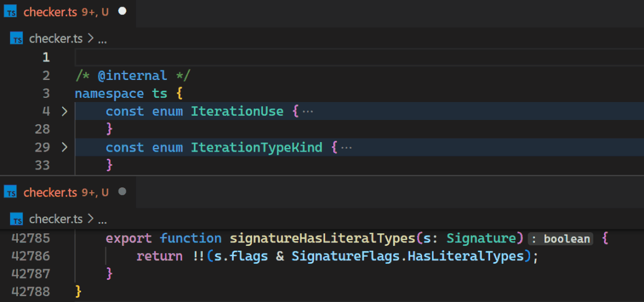This screenshot has height=302, width=644.
Task: Click checker.ts in the top breadcrumb
Action: [56, 39]
